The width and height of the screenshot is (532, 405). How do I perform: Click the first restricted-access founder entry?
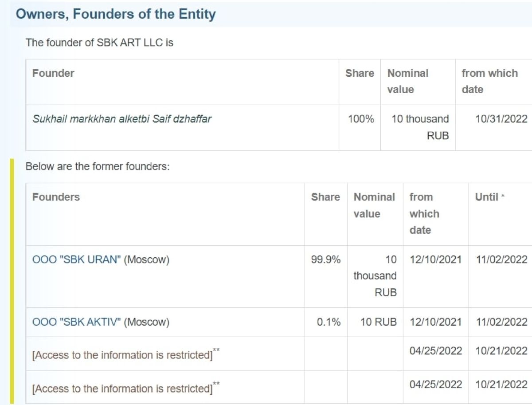tap(122, 355)
